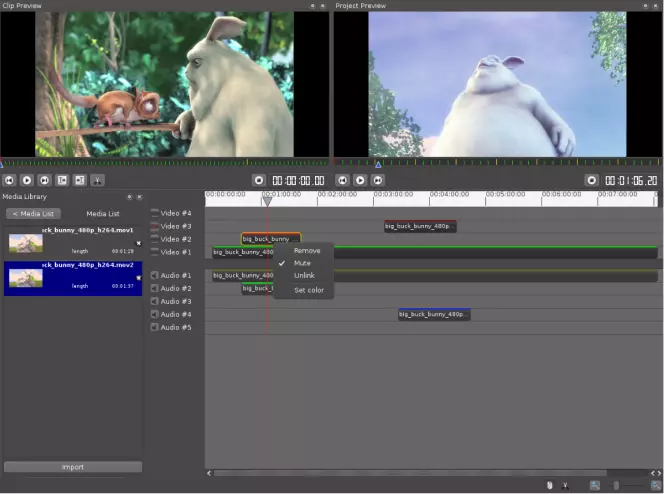Float the Media Library panel
Screen dimensions: 664x494
[x=129, y=197]
